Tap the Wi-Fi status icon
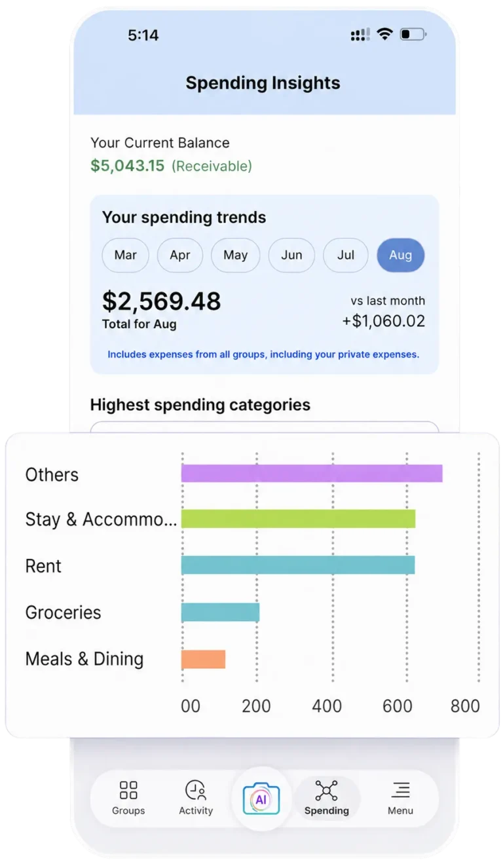 pyautogui.click(x=384, y=35)
